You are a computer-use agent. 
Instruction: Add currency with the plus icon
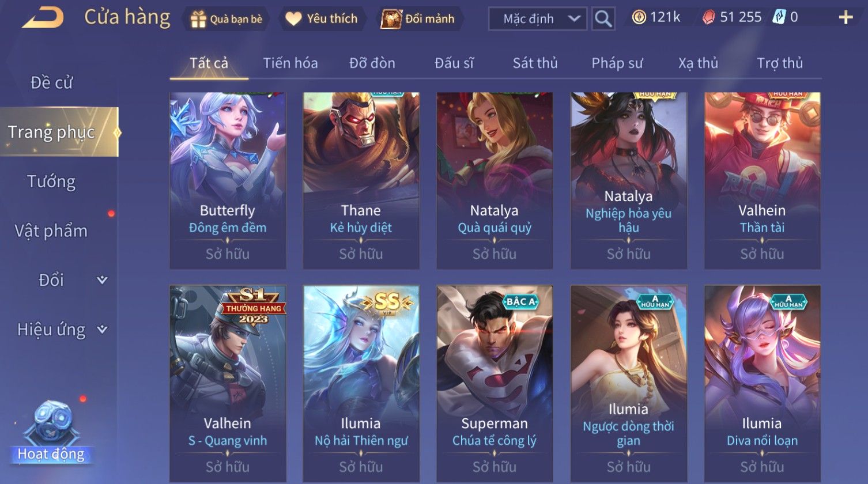(846, 18)
